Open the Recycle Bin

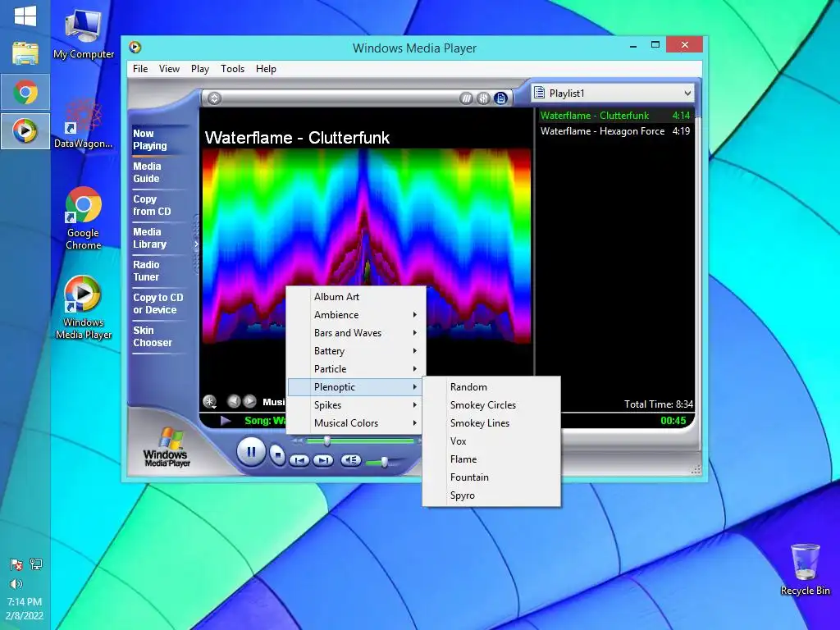pos(805,569)
